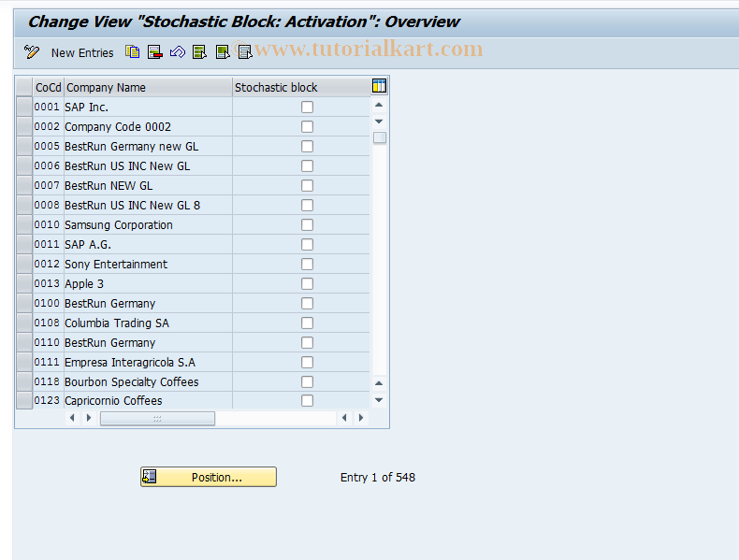Select the row of company code 0123
The image size is (739, 560).
click(24, 400)
